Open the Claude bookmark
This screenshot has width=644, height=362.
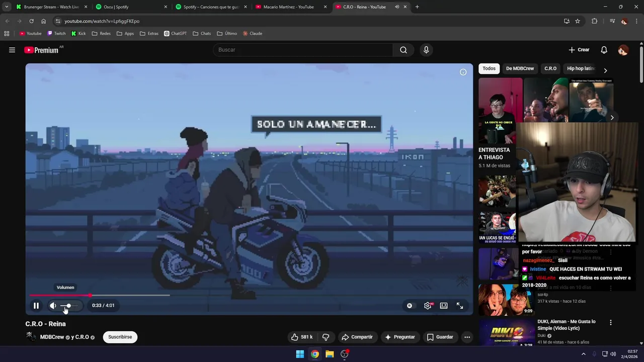click(x=252, y=34)
